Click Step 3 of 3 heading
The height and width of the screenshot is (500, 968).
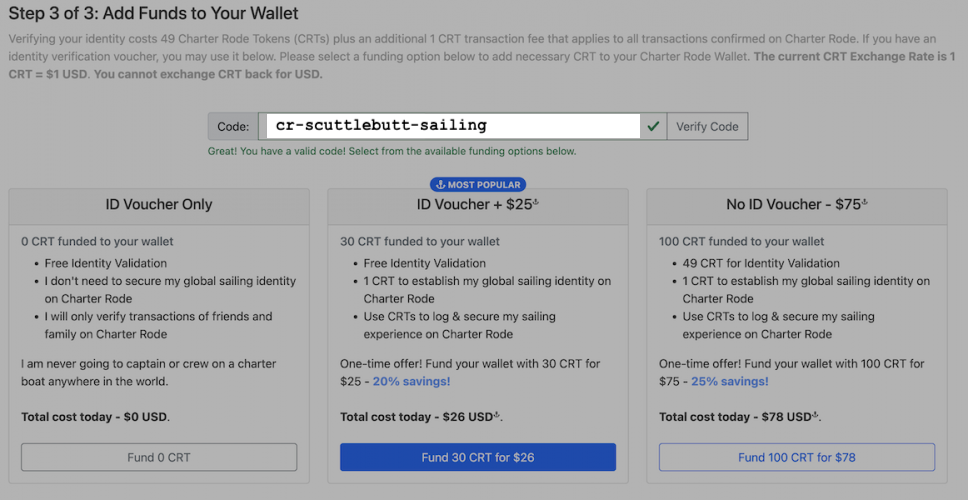coord(153,13)
